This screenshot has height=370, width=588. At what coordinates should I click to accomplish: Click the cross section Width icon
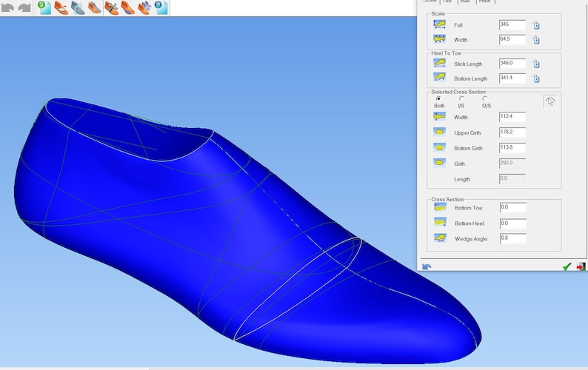[x=439, y=117]
